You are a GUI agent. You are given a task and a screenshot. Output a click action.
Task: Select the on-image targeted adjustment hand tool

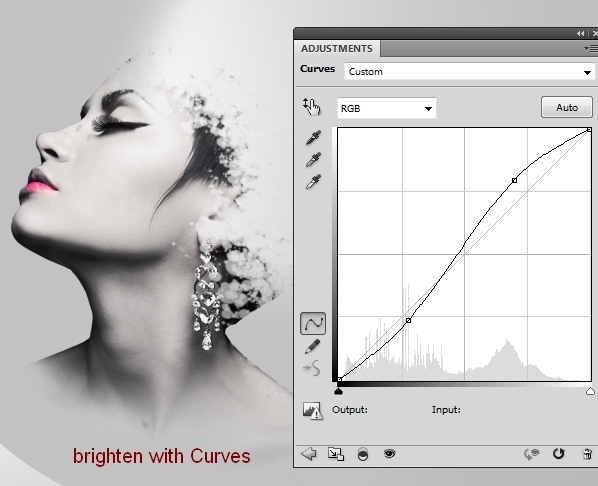click(x=312, y=106)
